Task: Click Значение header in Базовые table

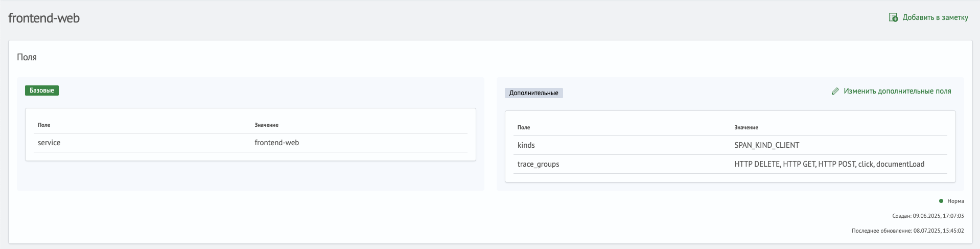Action: 267,125
